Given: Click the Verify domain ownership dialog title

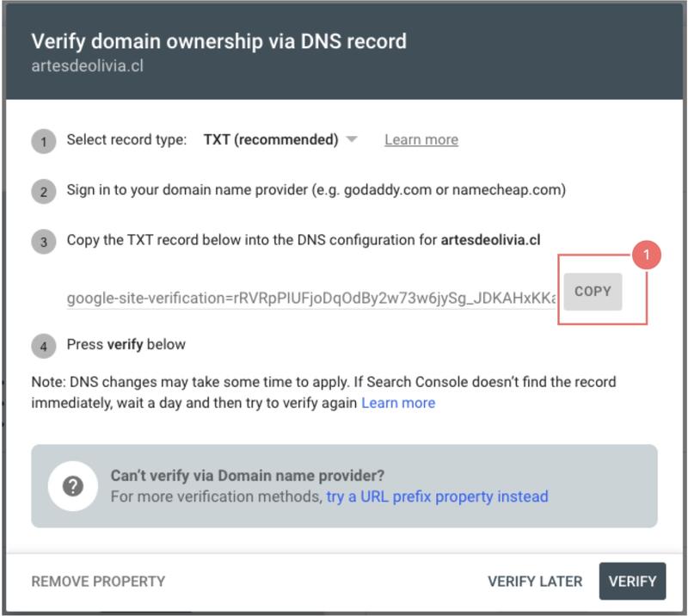Looking at the screenshot, I should [x=219, y=41].
